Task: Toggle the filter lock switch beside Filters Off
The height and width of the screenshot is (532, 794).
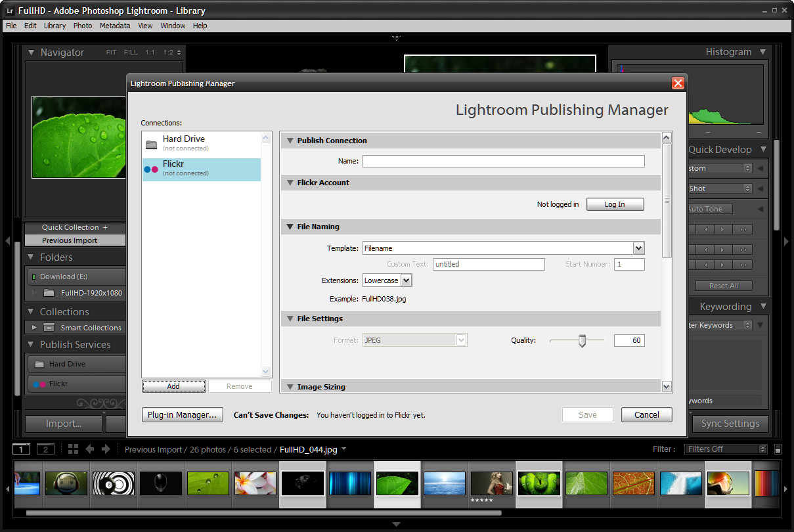Action: 778,449
